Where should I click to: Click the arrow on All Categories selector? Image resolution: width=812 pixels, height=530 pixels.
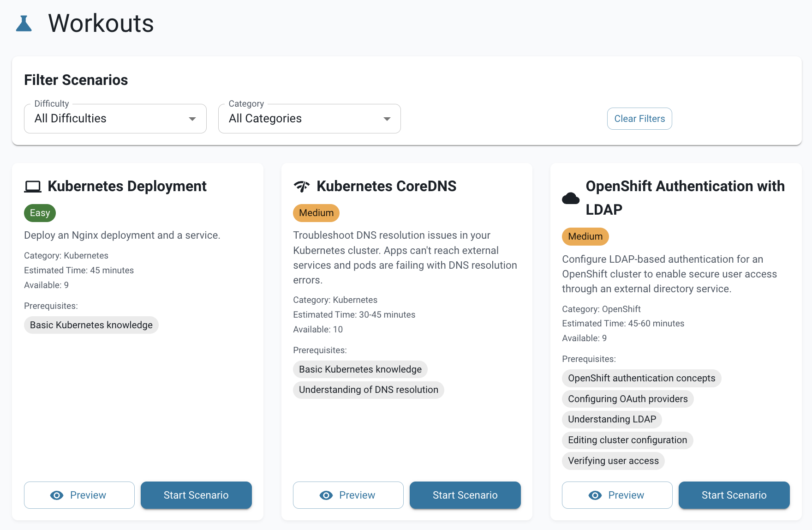click(387, 119)
